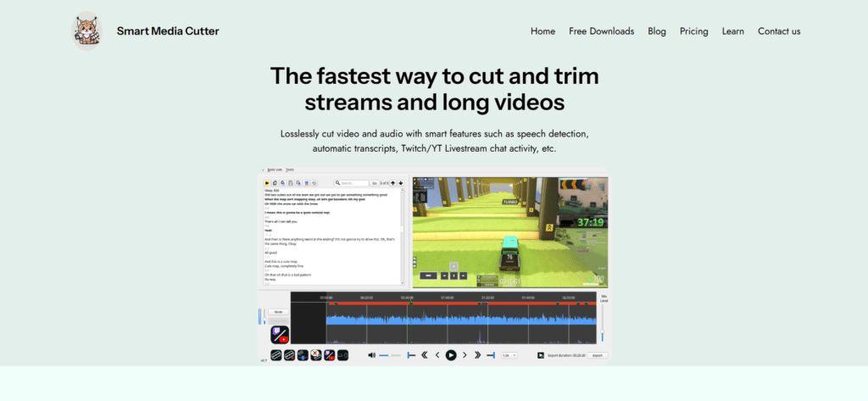Open the Blog menu item
This screenshot has height=401, width=868.
[656, 31]
